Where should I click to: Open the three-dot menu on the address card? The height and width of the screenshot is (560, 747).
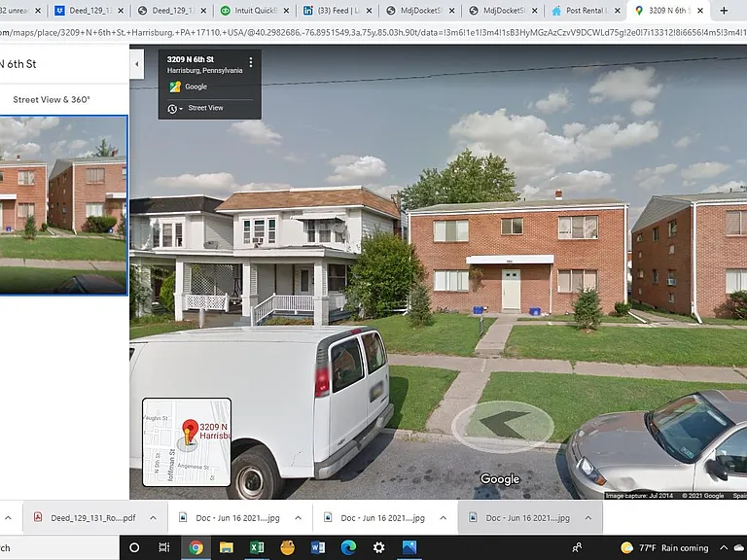coord(251,62)
